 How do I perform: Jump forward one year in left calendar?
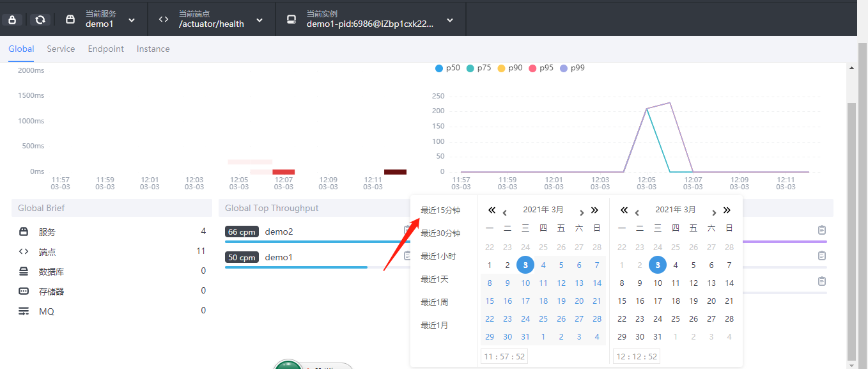[x=594, y=210]
